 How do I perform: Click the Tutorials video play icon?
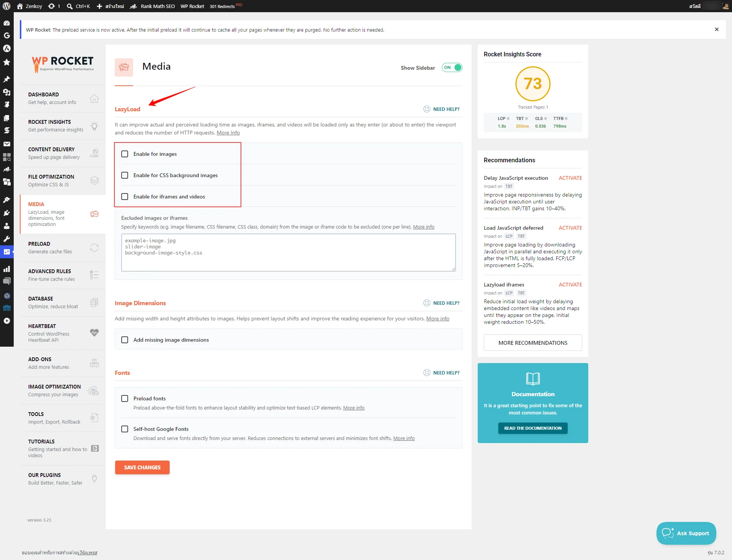point(95,448)
